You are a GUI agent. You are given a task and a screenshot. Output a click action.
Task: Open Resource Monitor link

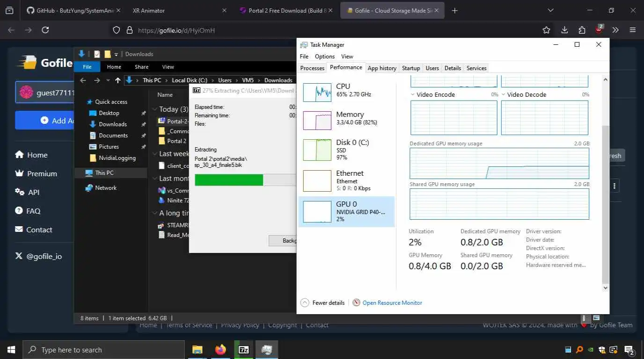392,303
